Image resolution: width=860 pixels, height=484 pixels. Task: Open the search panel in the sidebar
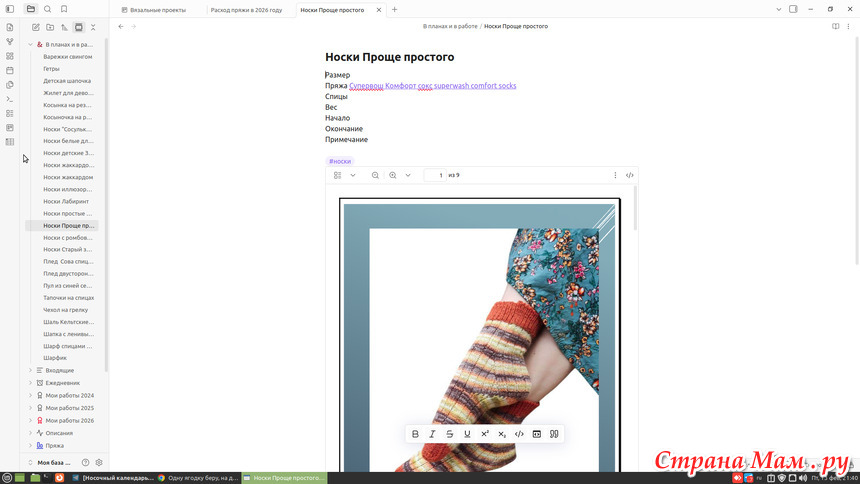click(47, 9)
